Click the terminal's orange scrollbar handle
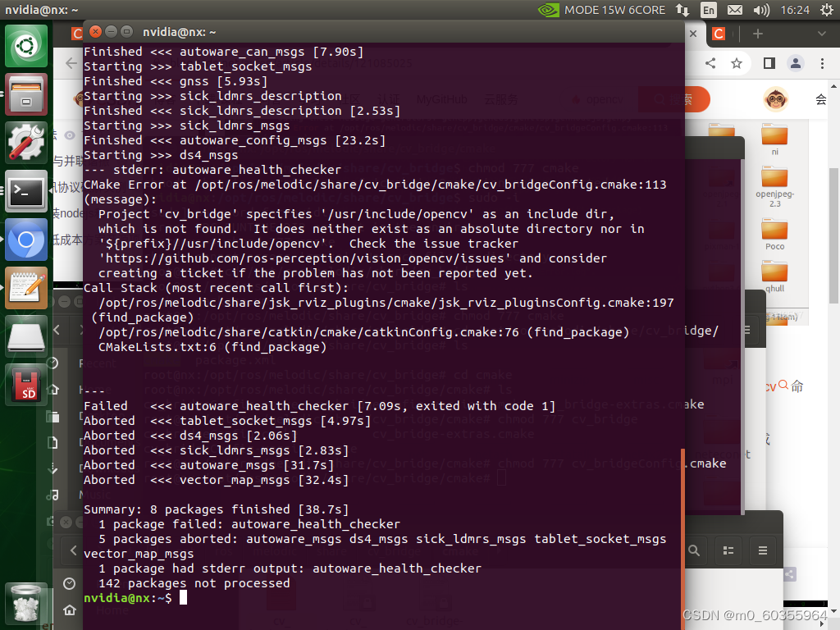The width and height of the screenshot is (840, 630). pyautogui.click(x=682, y=539)
